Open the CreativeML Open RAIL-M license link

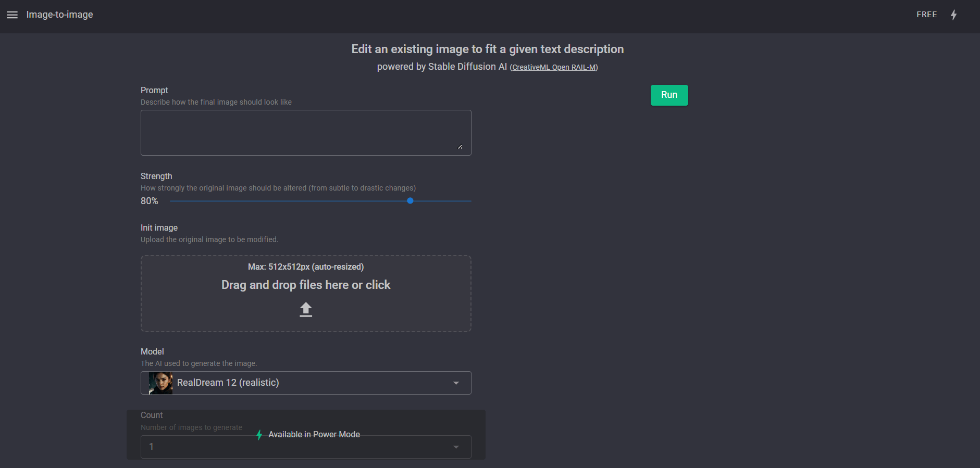(x=553, y=67)
